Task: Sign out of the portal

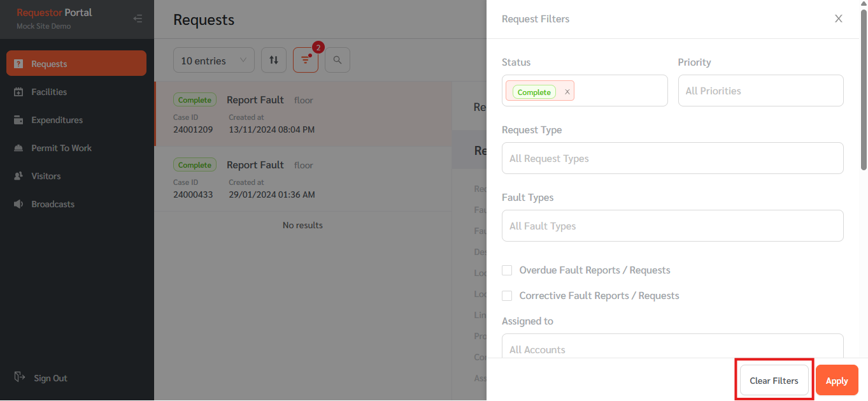Action: pyautogui.click(x=42, y=378)
